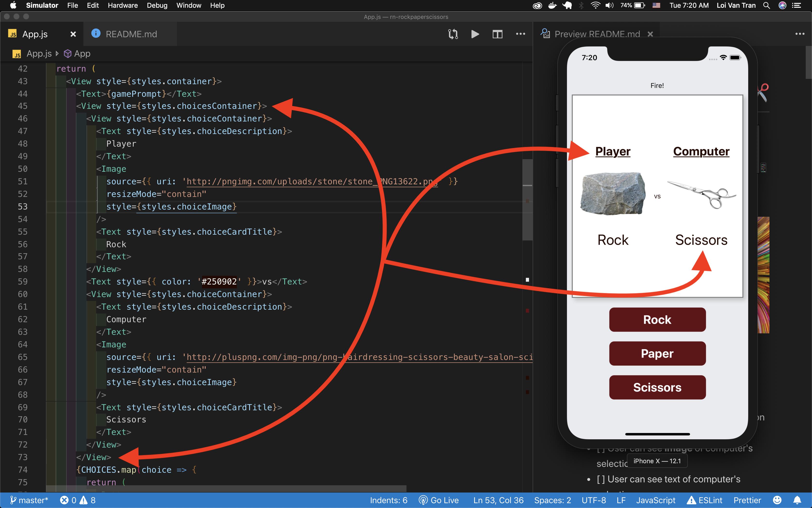Click the info icon on README.md tab
Viewport: 812px width, 508px height.
pos(96,33)
